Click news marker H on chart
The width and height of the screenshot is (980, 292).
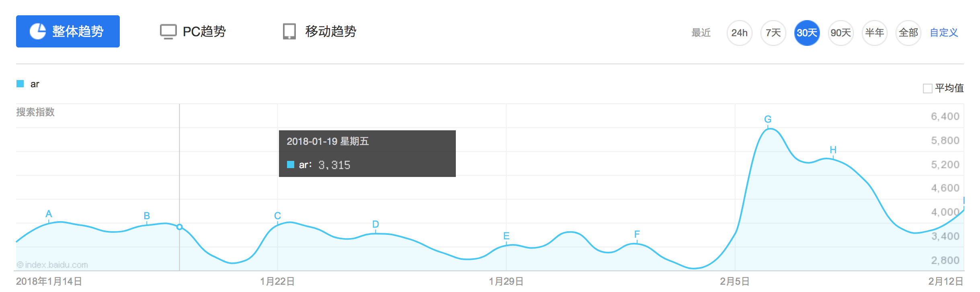pos(833,150)
